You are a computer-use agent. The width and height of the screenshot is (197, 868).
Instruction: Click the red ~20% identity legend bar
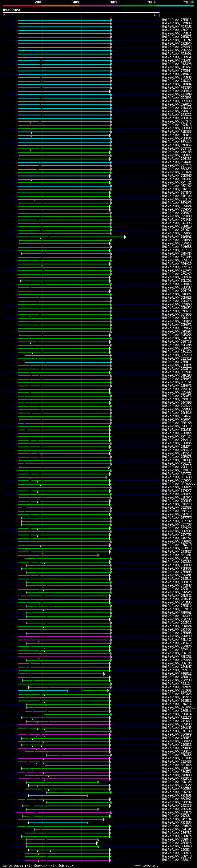pyautogui.click(x=22, y=6)
